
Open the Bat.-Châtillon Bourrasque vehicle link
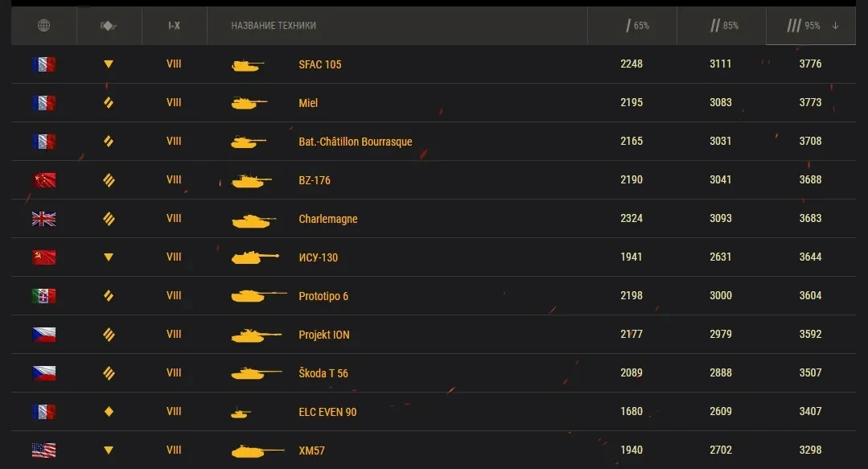click(x=356, y=142)
